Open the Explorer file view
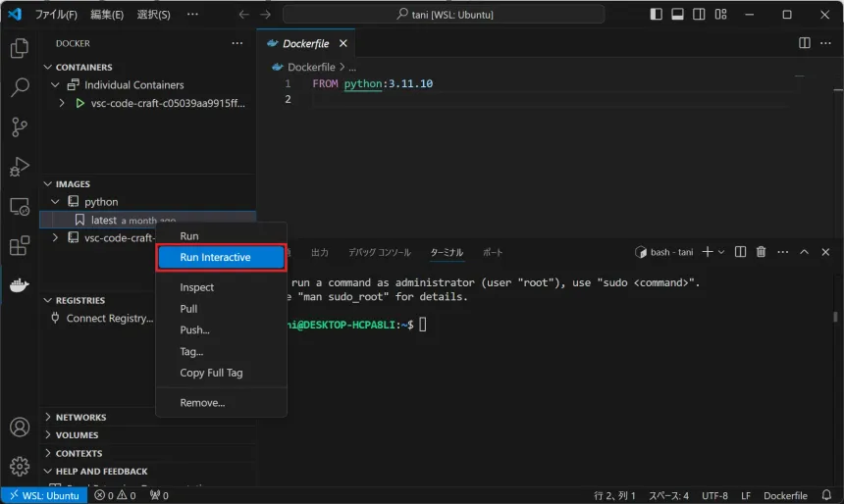Screen dimensions: 844x504 point(19,48)
